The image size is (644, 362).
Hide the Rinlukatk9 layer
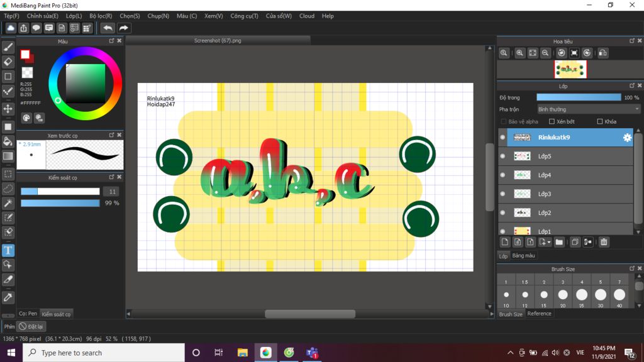[x=502, y=138]
